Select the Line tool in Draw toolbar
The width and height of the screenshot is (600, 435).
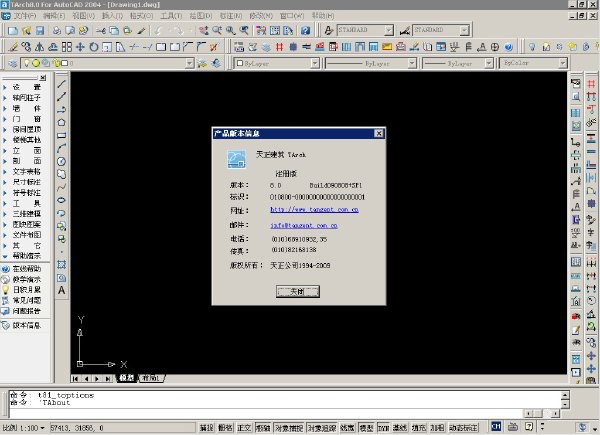coord(62,84)
